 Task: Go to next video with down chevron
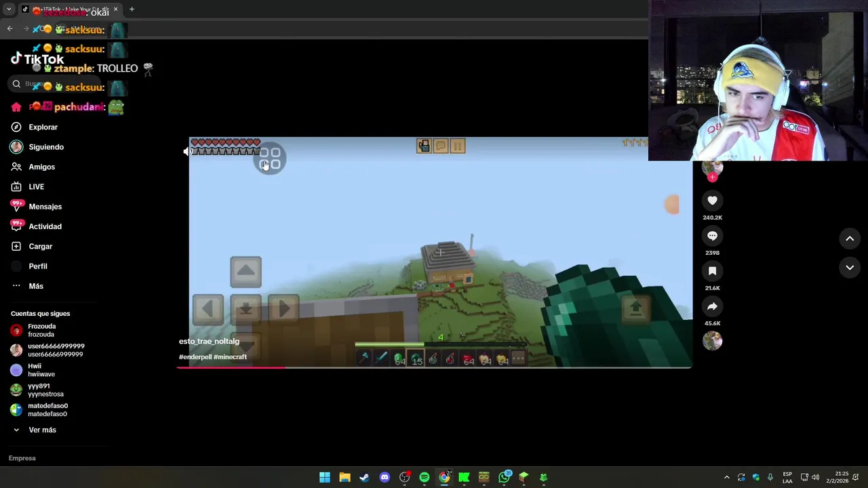point(850,268)
